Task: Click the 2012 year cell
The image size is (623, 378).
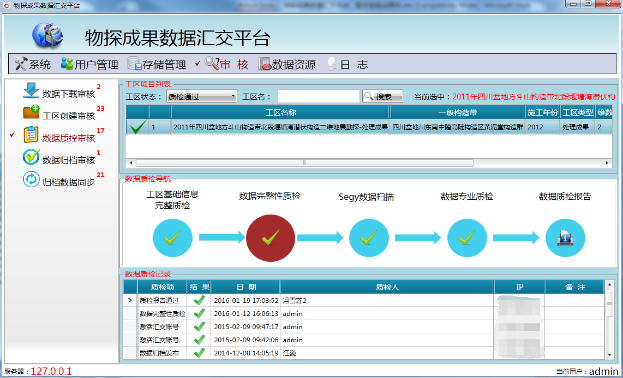Action: (543, 128)
